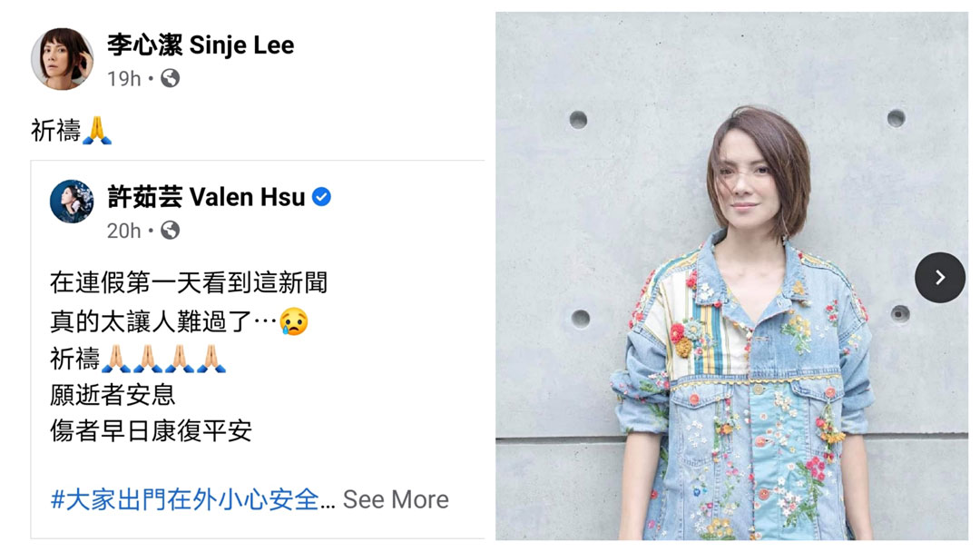
Task: Click Valen Hsu's blue verified badge
Action: (321, 197)
